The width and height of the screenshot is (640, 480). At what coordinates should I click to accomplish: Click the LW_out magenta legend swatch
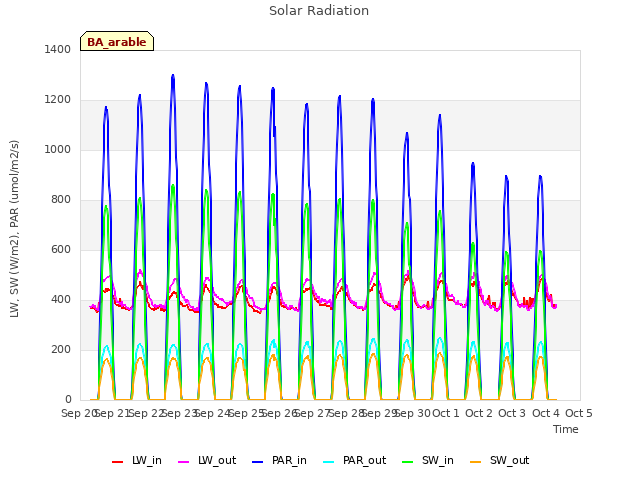pyautogui.click(x=184, y=462)
